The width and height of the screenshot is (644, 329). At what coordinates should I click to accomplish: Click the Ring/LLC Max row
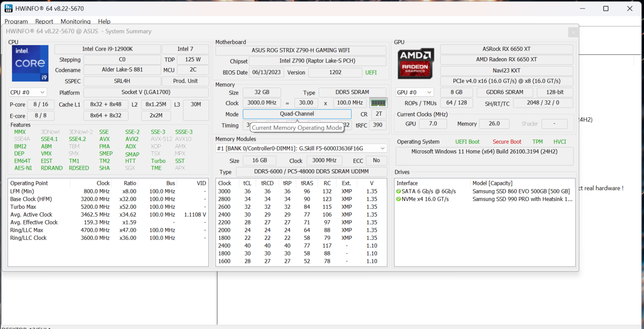108,230
